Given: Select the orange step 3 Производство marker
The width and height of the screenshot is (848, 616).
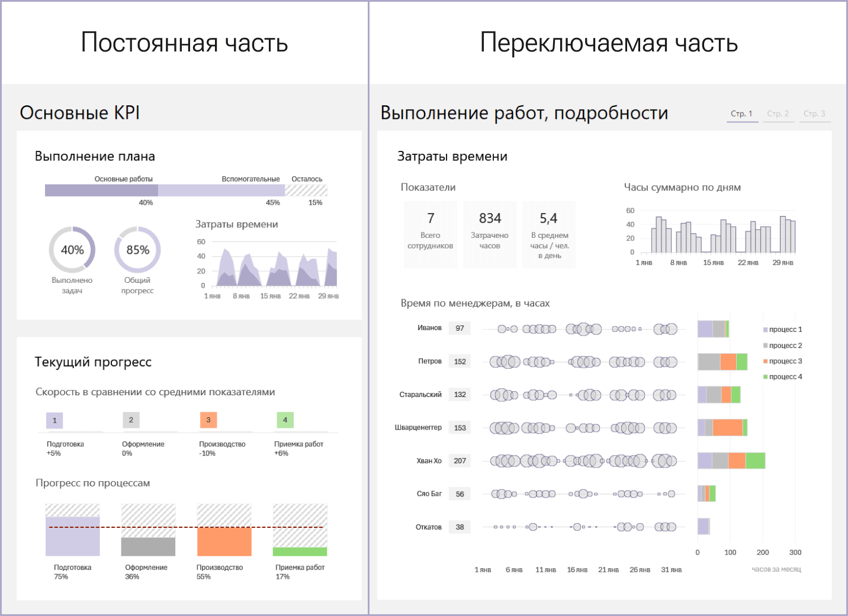Looking at the screenshot, I should [x=208, y=420].
